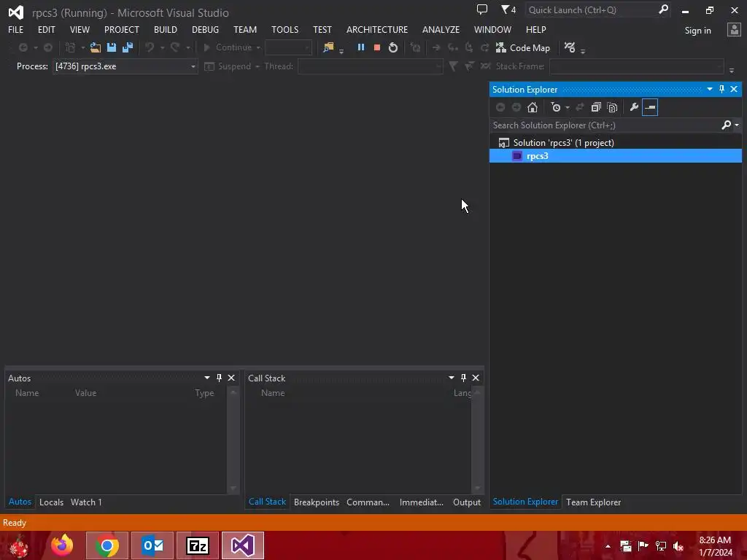747x560 pixels.
Task: Close the Call Stack panel
Action: [x=476, y=378]
